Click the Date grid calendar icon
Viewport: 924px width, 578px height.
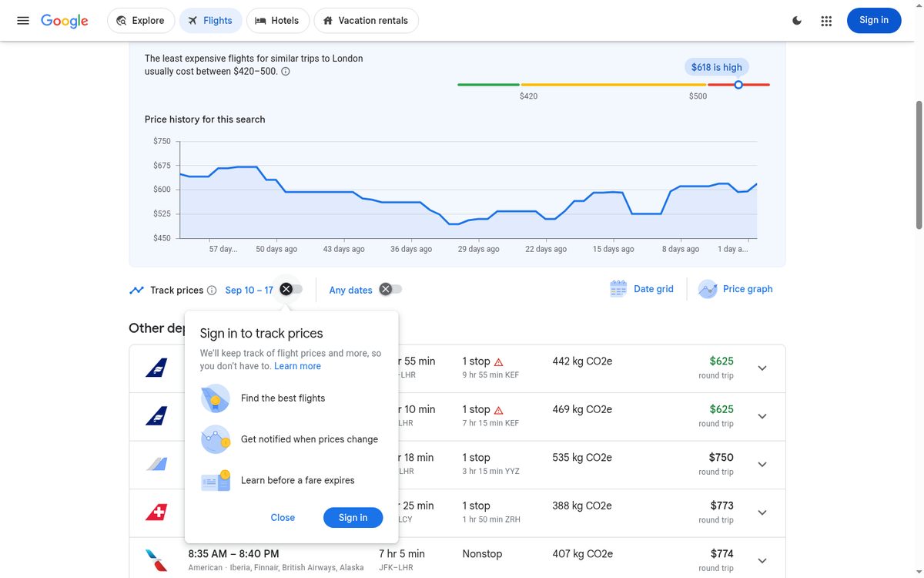click(618, 289)
